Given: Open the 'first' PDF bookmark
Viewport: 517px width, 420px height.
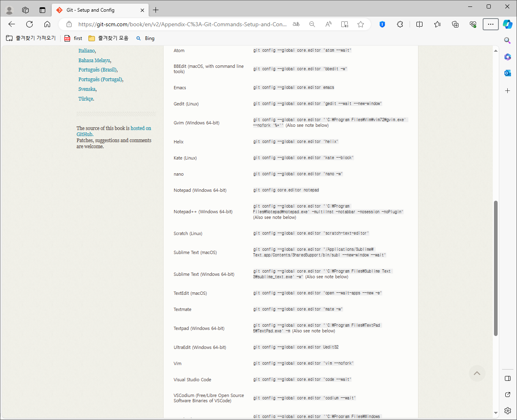Looking at the screenshot, I should (74, 38).
